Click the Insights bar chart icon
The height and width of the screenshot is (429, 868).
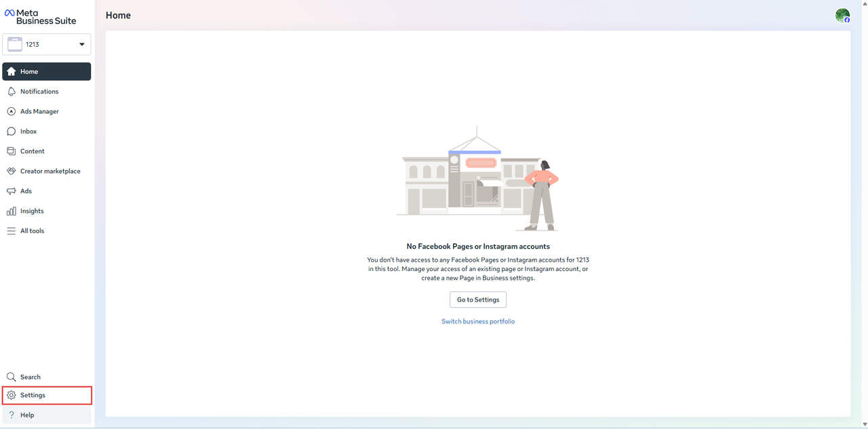pyautogui.click(x=11, y=211)
